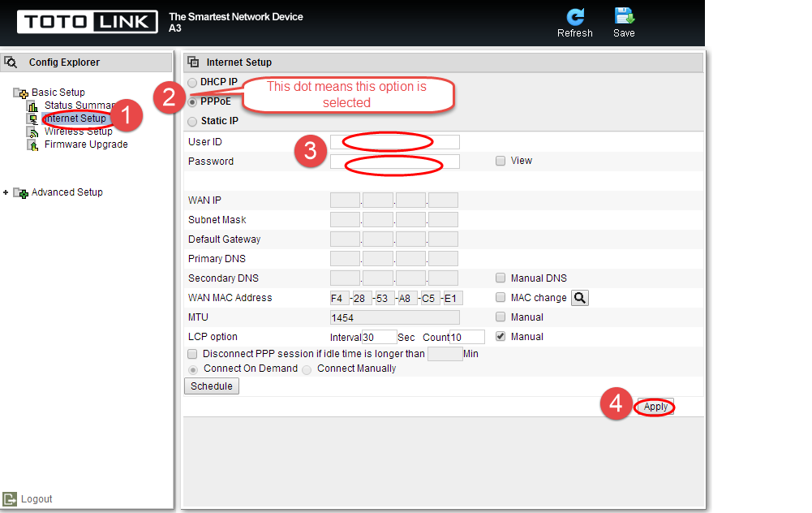Expand the Advanced Setup tree node
Screen dimensions: 812x513
pyautogui.click(x=6, y=192)
